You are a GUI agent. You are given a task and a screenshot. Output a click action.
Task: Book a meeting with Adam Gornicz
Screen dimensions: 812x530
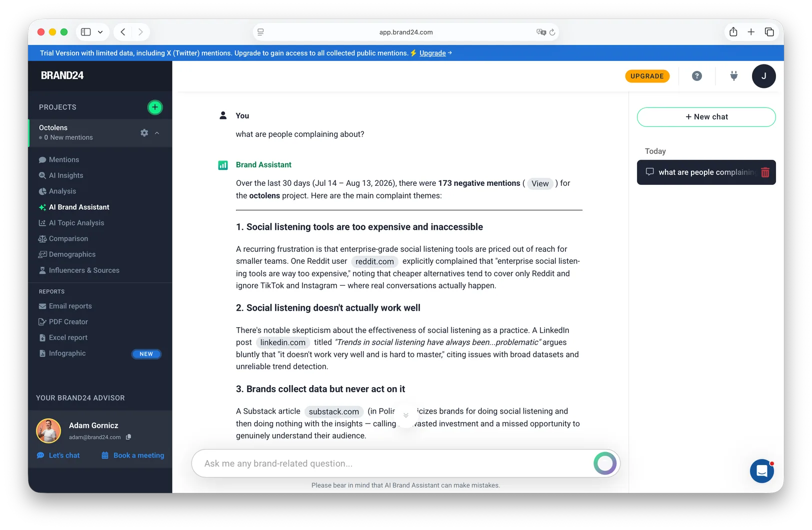(133, 456)
